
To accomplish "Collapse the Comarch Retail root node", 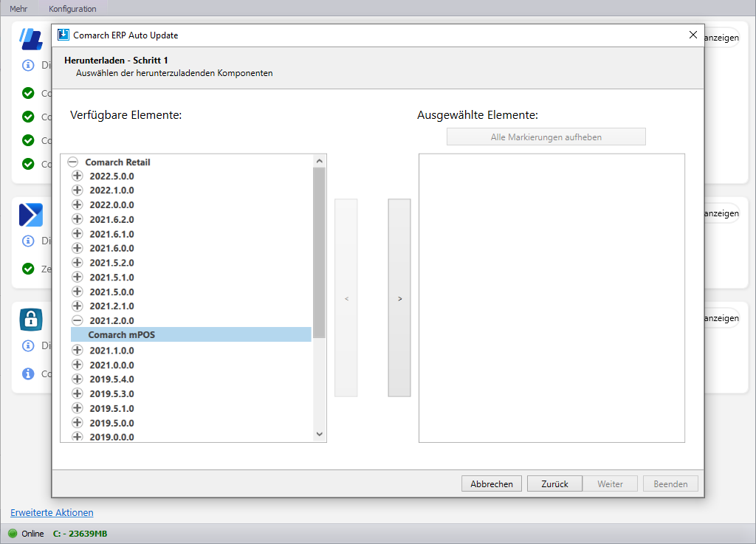I will [x=73, y=162].
